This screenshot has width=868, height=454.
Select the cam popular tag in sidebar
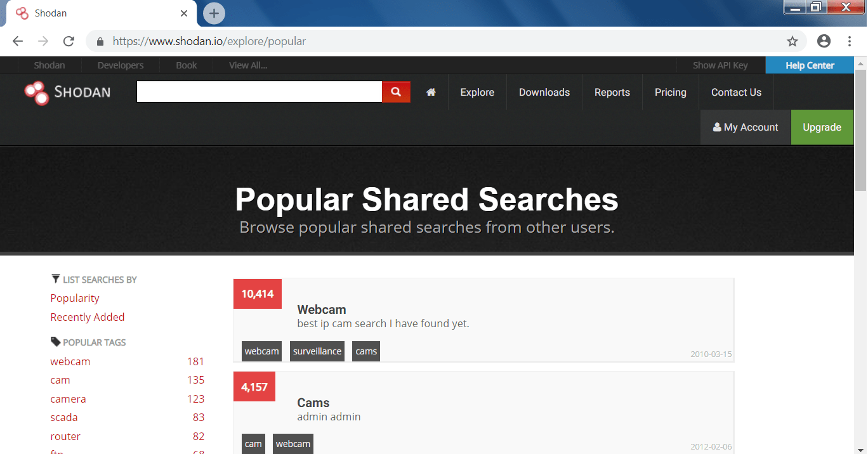pyautogui.click(x=60, y=380)
